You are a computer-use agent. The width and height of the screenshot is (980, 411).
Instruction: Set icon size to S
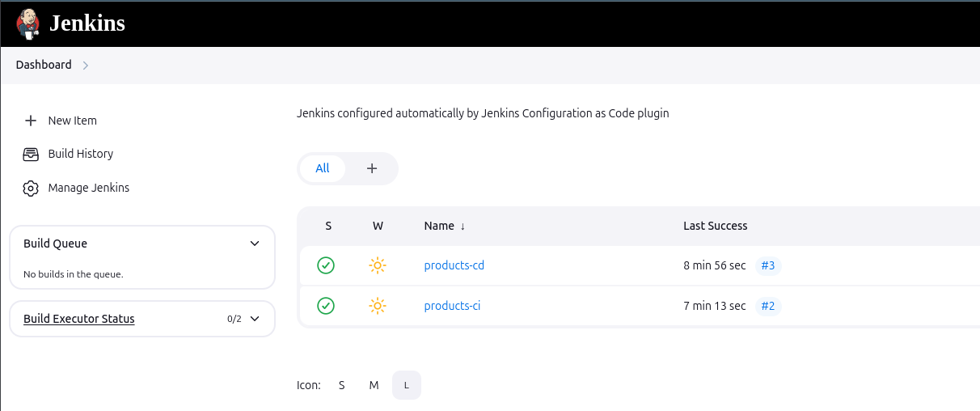(x=342, y=385)
